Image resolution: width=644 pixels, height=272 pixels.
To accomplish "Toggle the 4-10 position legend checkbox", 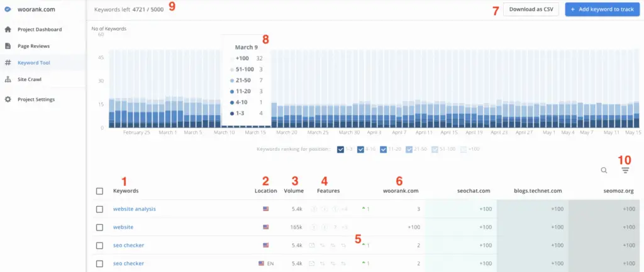I will 360,150.
